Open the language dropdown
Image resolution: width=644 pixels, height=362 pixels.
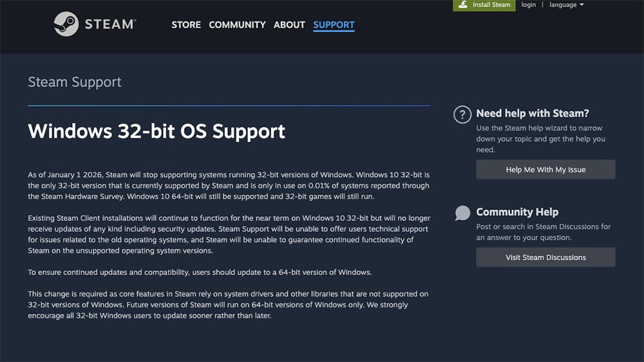tap(566, 5)
